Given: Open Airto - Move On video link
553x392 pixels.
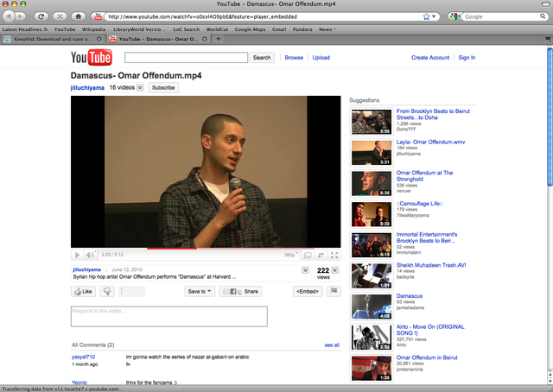Looking at the screenshot, I should [430, 330].
